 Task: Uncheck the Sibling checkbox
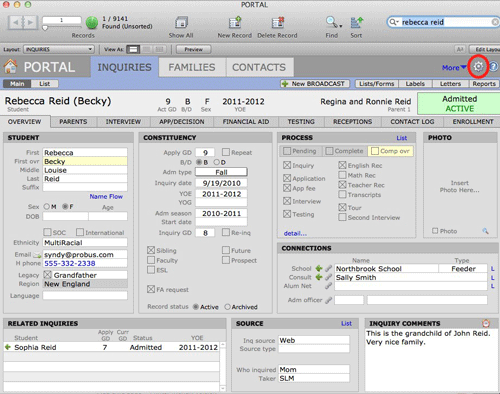click(x=151, y=250)
